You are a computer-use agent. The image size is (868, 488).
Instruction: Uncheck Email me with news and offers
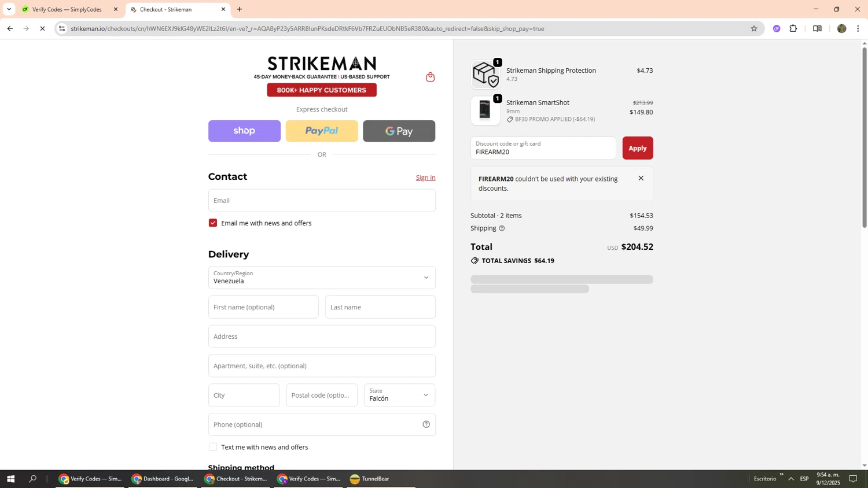click(213, 223)
